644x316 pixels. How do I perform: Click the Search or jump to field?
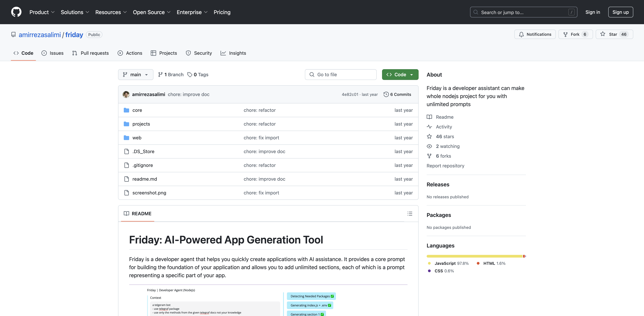[523, 12]
